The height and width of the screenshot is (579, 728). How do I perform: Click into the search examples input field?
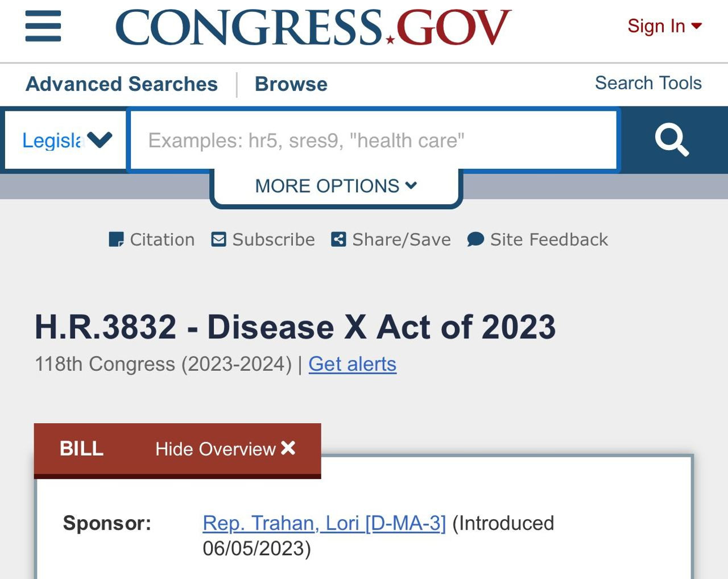(x=373, y=140)
